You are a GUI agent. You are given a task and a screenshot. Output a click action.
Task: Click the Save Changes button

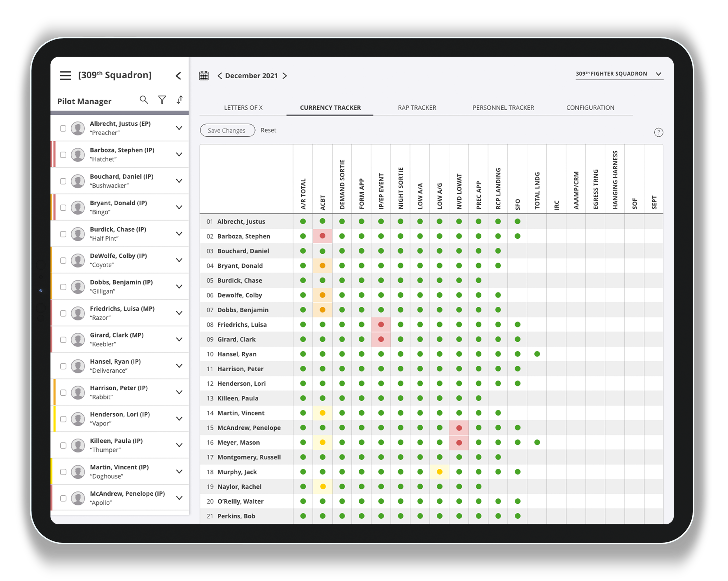pyautogui.click(x=227, y=130)
